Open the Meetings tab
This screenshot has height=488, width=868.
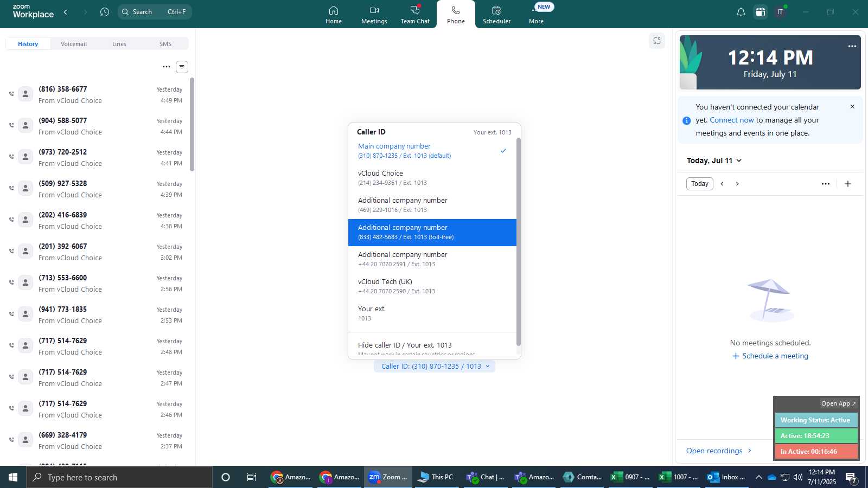(x=374, y=15)
